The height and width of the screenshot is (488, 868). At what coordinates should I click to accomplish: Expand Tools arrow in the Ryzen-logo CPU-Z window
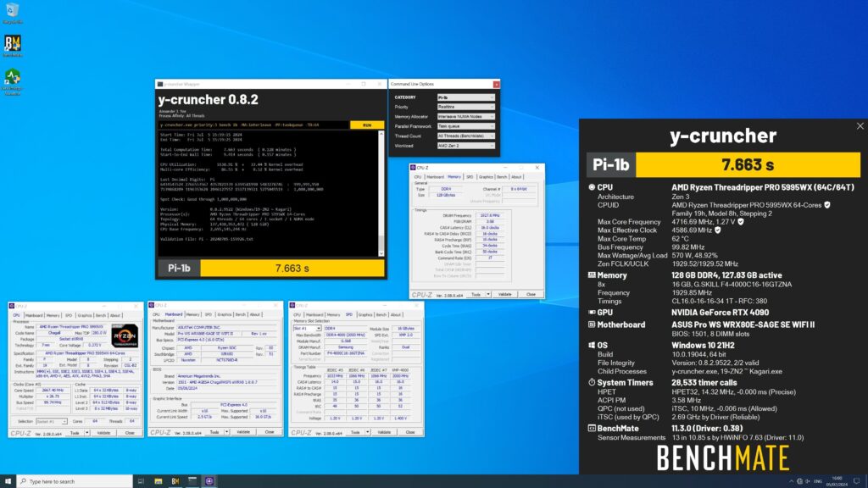(87, 433)
